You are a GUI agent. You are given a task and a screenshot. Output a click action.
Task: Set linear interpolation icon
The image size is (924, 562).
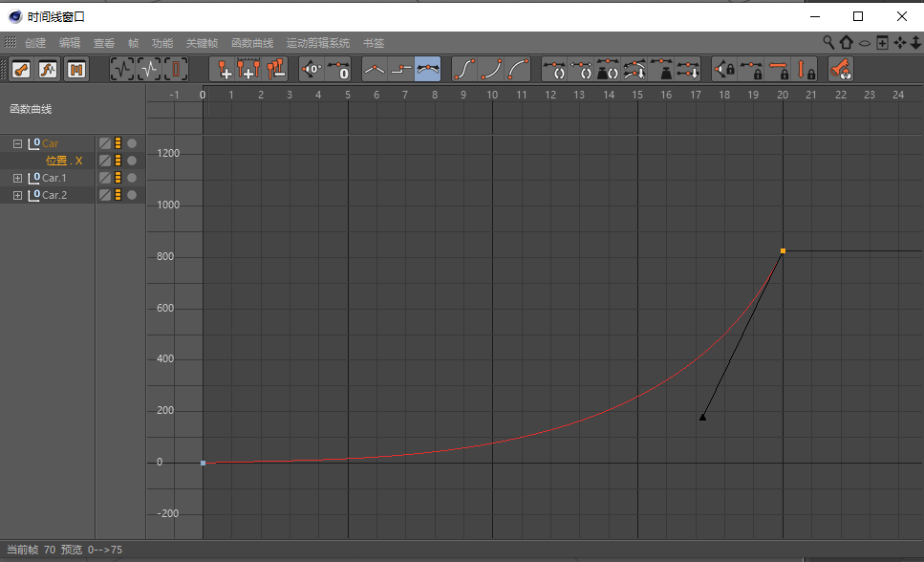pos(375,70)
